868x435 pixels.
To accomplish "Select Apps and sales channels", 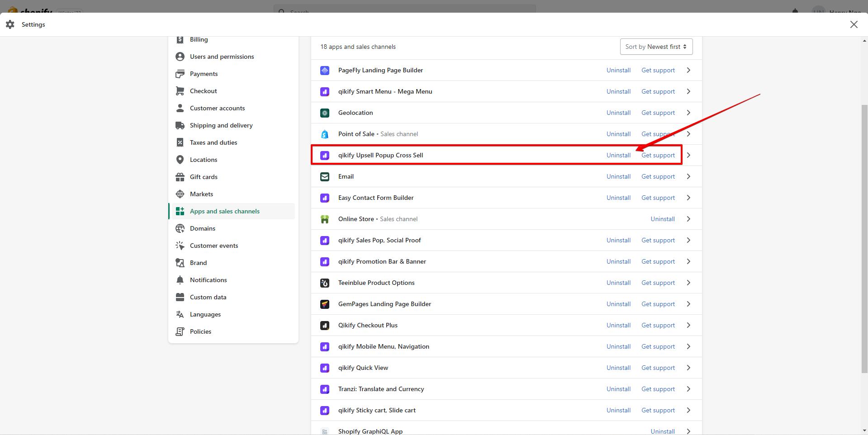I will 232,211.
